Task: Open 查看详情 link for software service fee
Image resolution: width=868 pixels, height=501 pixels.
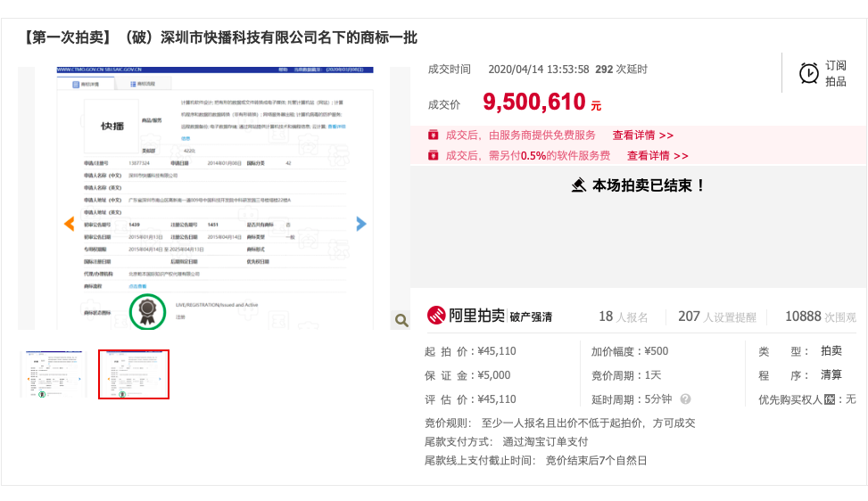Action: [657, 155]
